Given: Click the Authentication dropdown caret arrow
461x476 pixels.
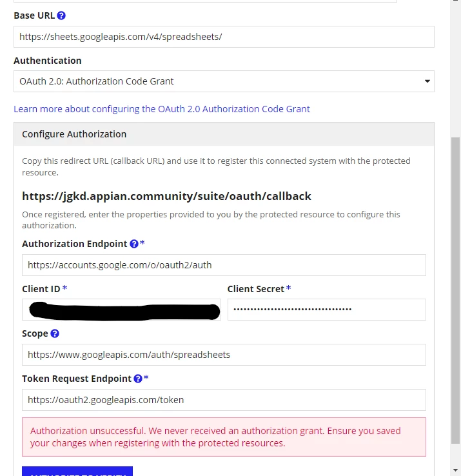Looking at the screenshot, I should click(x=427, y=81).
